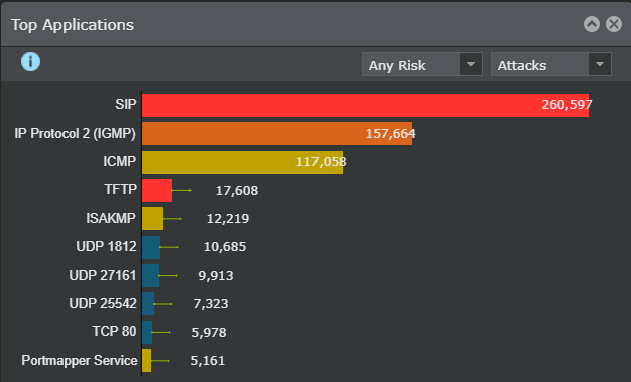Click the red TFTP bar
631x382 pixels.
(x=157, y=190)
